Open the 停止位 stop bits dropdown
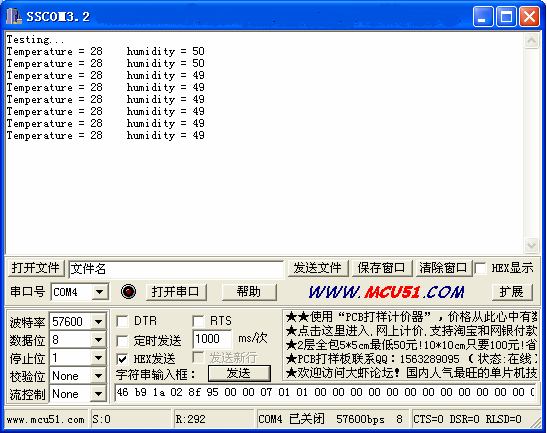 pyautogui.click(x=98, y=358)
